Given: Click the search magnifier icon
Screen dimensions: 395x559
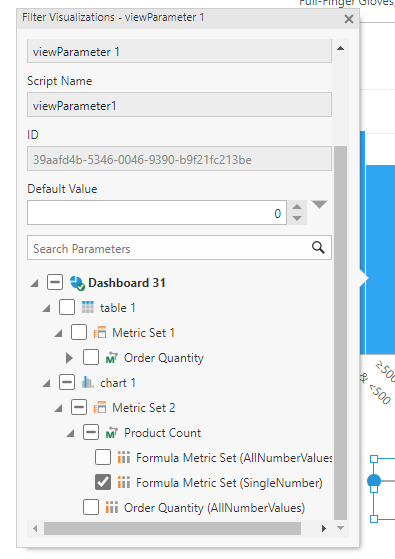Looking at the screenshot, I should (x=318, y=247).
